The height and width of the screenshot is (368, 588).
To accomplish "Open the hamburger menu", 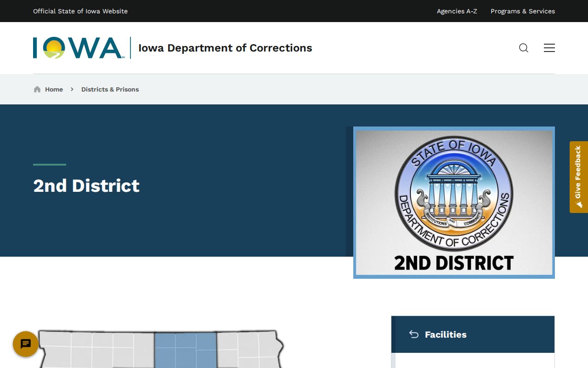I will click(549, 48).
